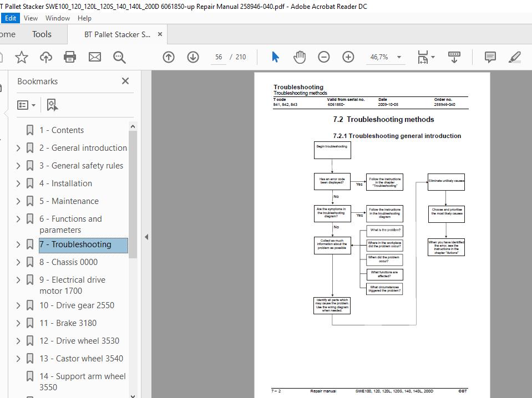Image resolution: width=532 pixels, height=398 pixels.
Task: Click the email envelope icon
Action: pyautogui.click(x=95, y=57)
